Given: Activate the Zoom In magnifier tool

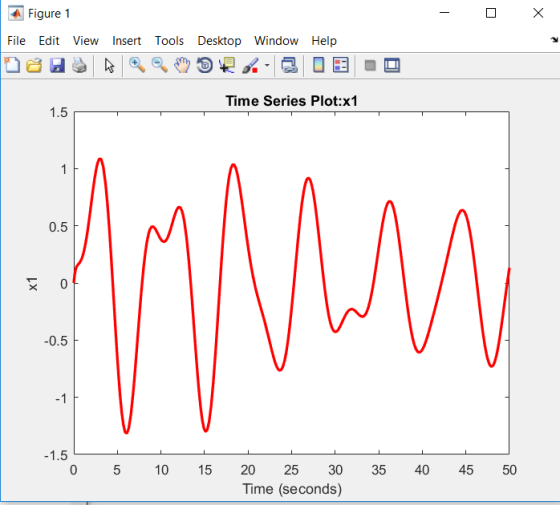Looking at the screenshot, I should [x=137, y=65].
